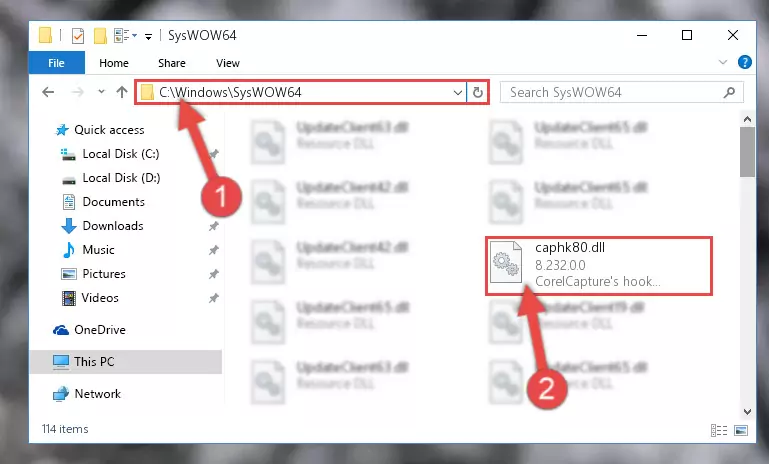Switch to the View ribbon tab
This screenshot has height=464, width=769.
228,63
